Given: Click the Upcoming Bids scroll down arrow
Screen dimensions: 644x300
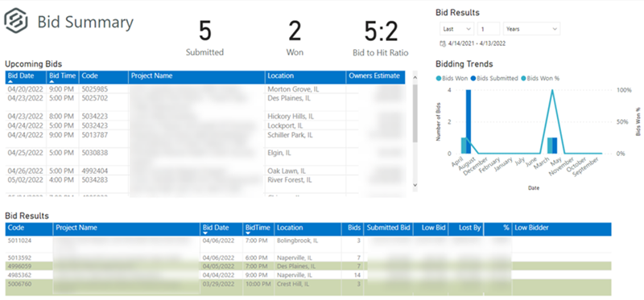Looking at the screenshot, I should click(x=415, y=185).
